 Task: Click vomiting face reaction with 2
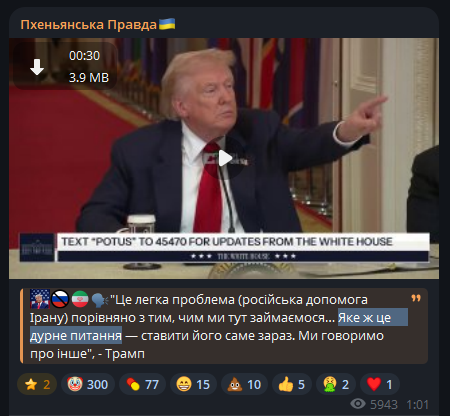tap(336, 384)
